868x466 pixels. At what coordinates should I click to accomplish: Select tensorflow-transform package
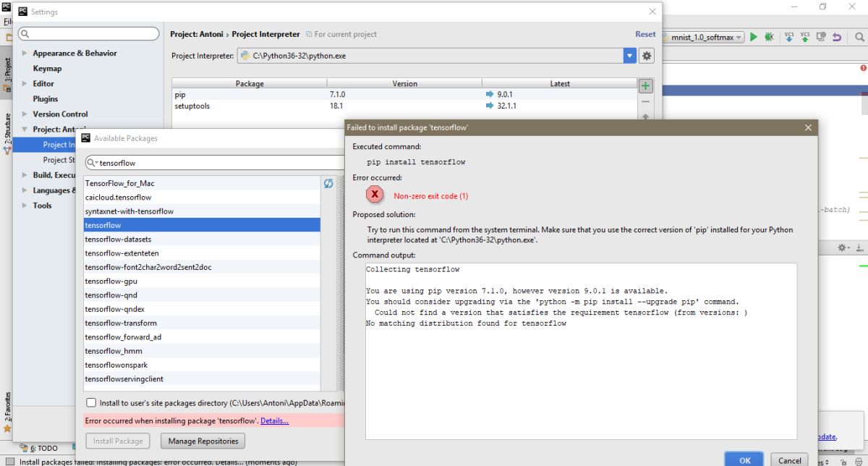pos(202,323)
